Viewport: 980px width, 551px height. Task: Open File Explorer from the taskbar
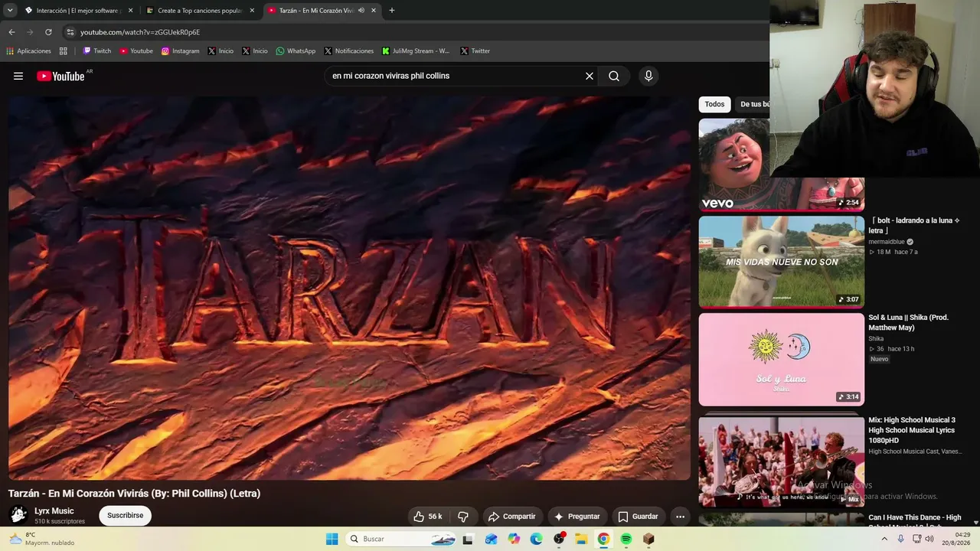(x=581, y=539)
